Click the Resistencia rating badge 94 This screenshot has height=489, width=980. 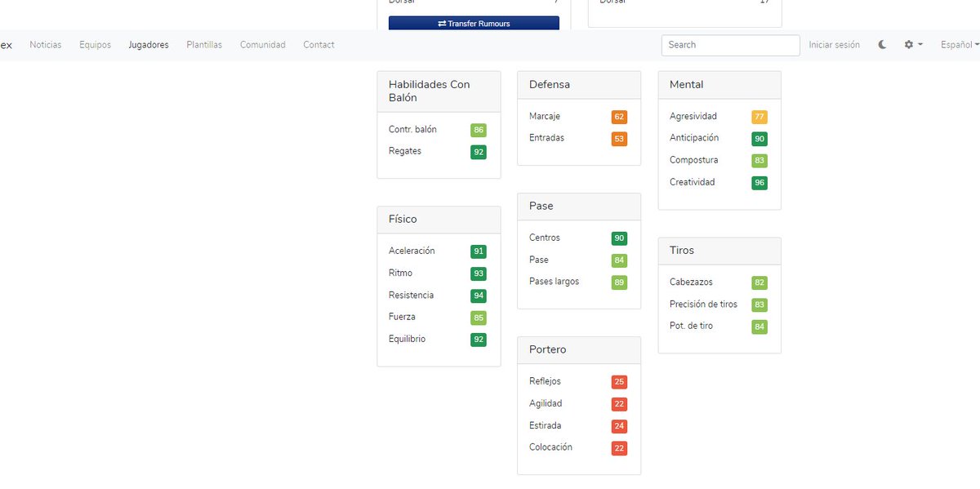point(479,296)
